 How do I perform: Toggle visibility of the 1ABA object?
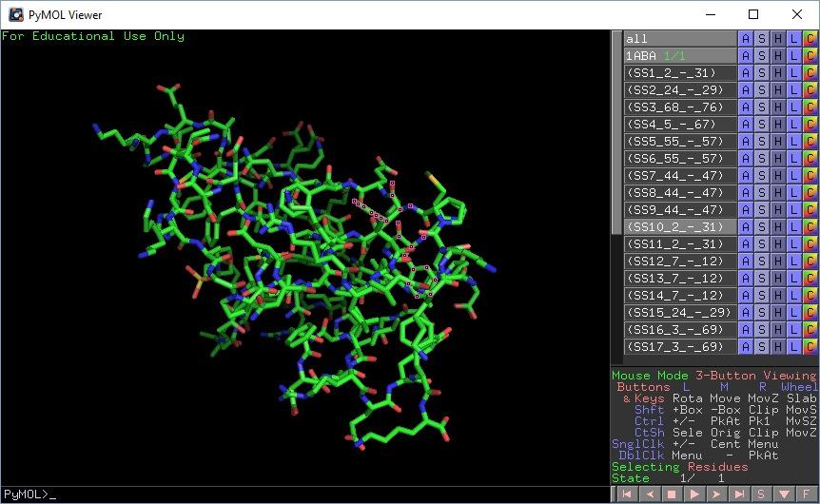[x=680, y=55]
